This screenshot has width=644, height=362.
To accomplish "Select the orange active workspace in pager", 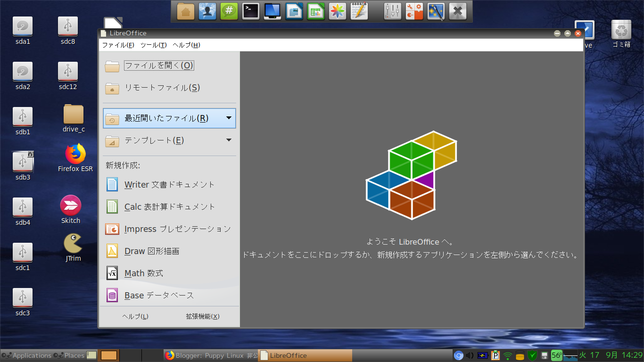I will coord(109,355).
